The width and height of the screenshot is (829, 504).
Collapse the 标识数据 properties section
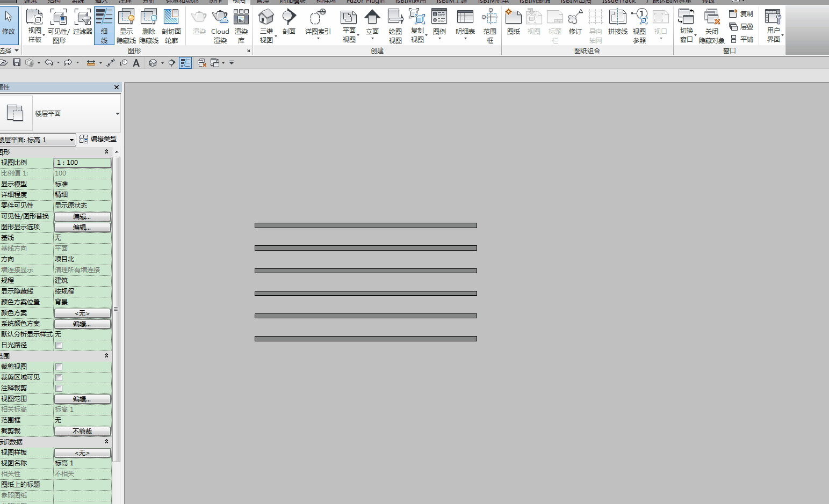tap(106, 442)
